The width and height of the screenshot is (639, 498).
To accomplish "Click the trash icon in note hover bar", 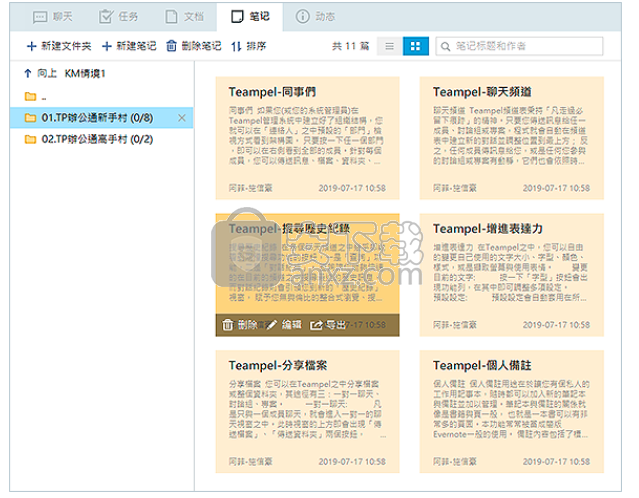I will 228,325.
